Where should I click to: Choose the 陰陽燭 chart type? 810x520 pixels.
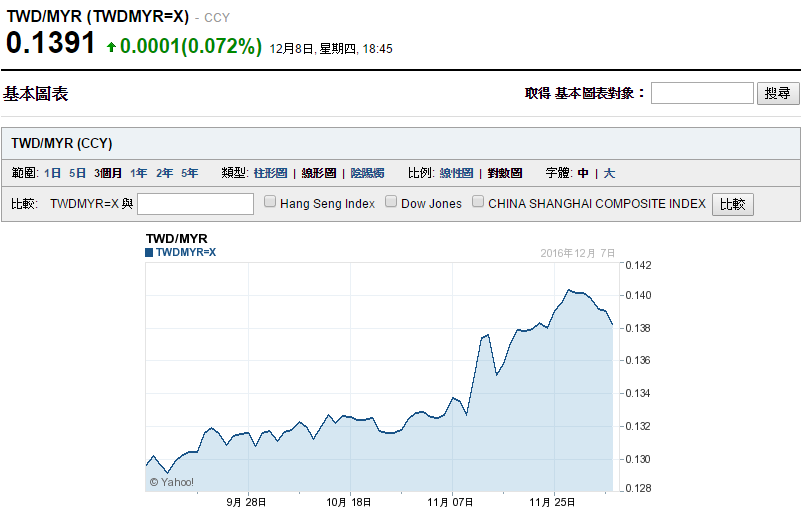point(367,173)
